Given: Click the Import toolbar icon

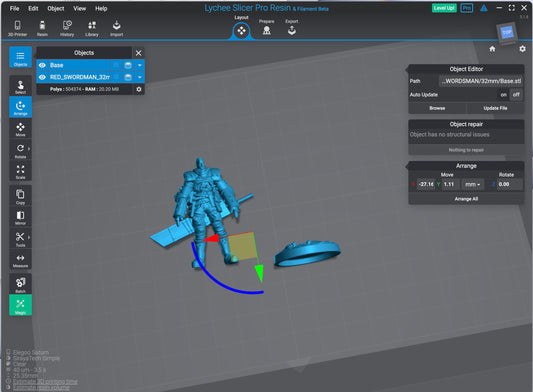Looking at the screenshot, I should pyautogui.click(x=117, y=28).
